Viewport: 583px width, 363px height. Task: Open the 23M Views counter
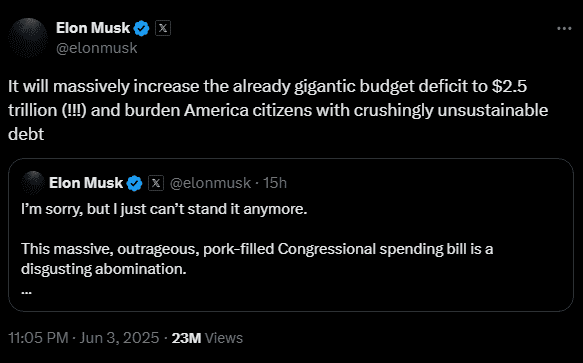coord(207,338)
